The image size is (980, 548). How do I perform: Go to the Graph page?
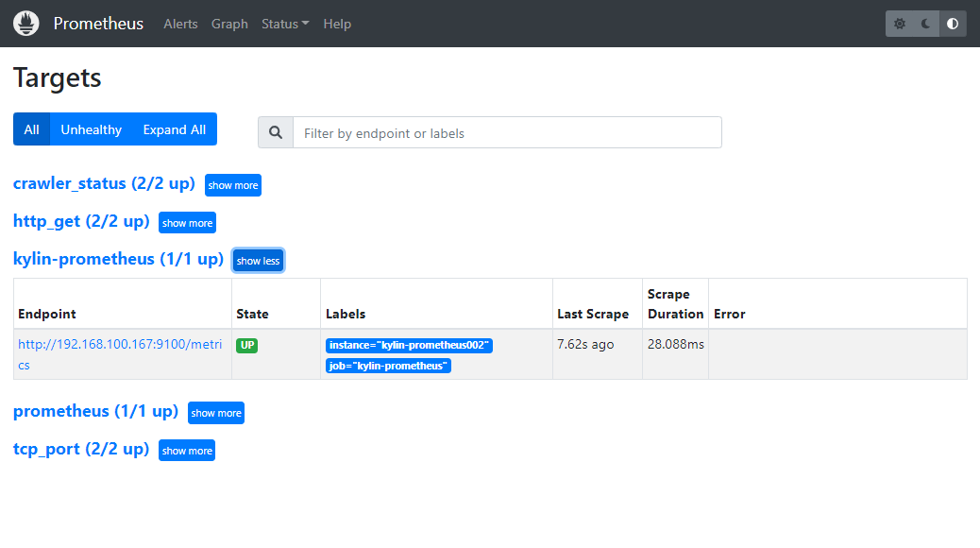[x=229, y=24]
